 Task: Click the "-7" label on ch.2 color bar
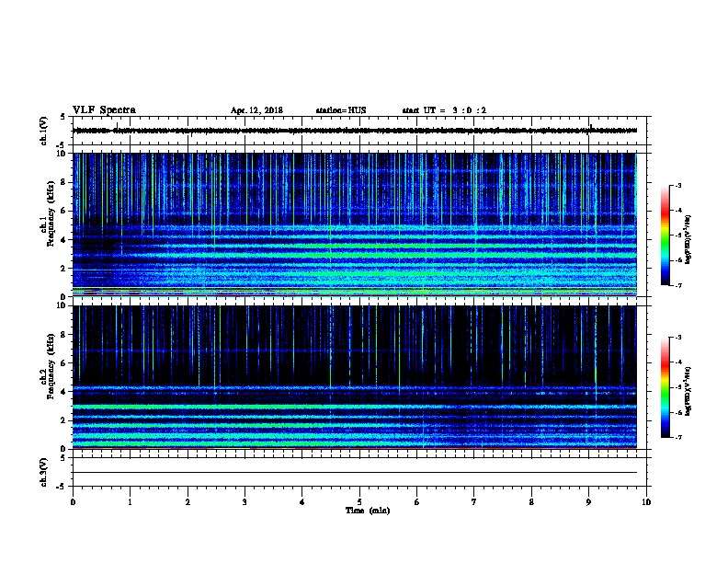(677, 438)
